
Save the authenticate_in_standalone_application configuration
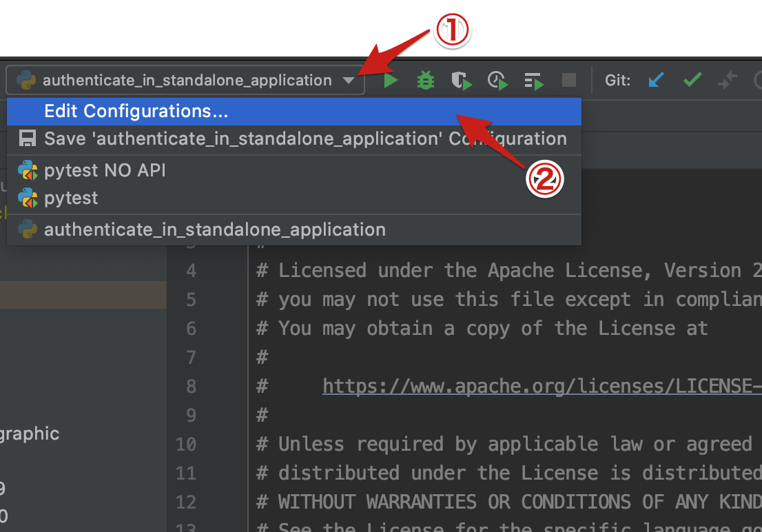[x=207, y=139]
